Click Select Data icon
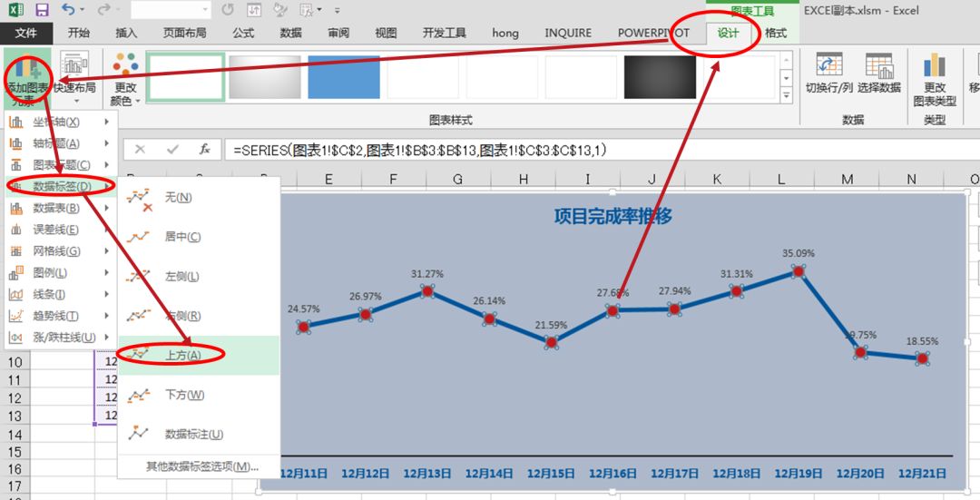 pyautogui.click(x=878, y=74)
